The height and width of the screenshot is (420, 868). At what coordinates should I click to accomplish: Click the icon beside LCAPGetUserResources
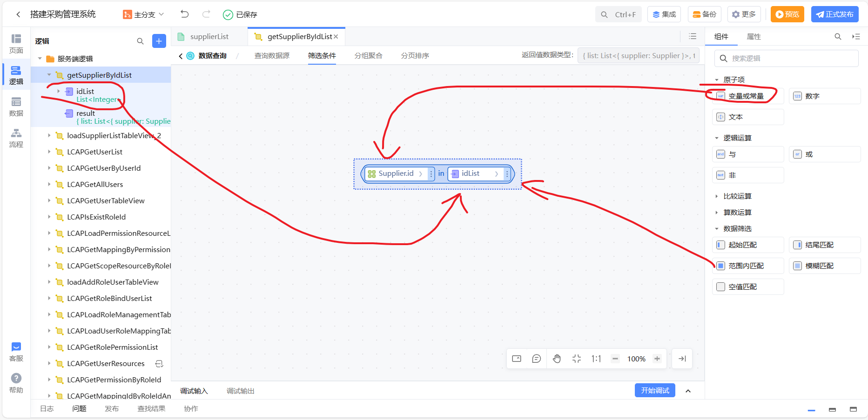click(x=159, y=364)
